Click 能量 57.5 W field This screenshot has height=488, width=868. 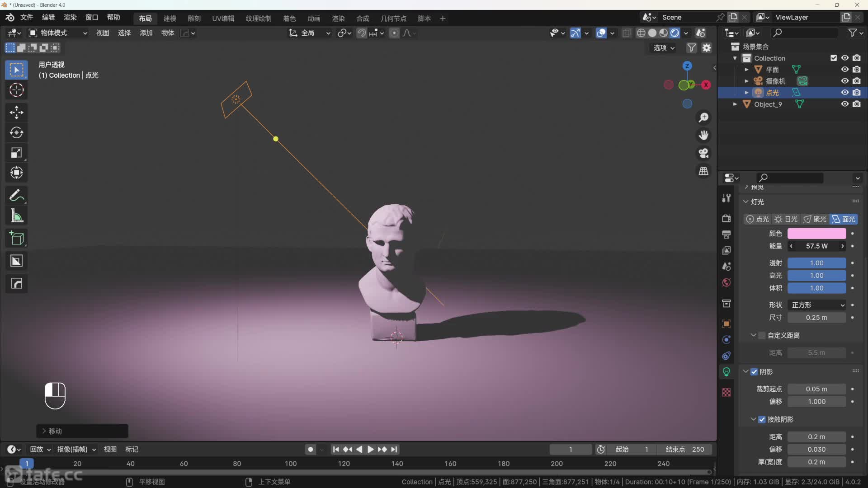click(817, 246)
